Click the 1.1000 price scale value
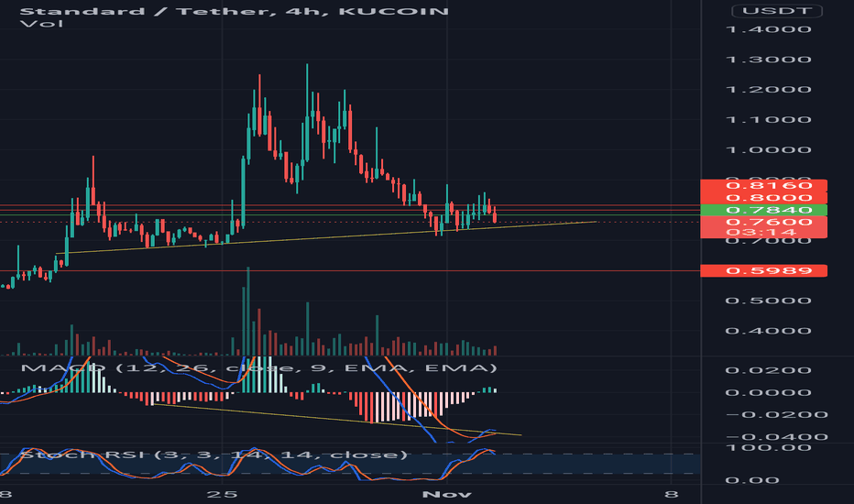Image resolution: width=854 pixels, height=504 pixels. (769, 120)
